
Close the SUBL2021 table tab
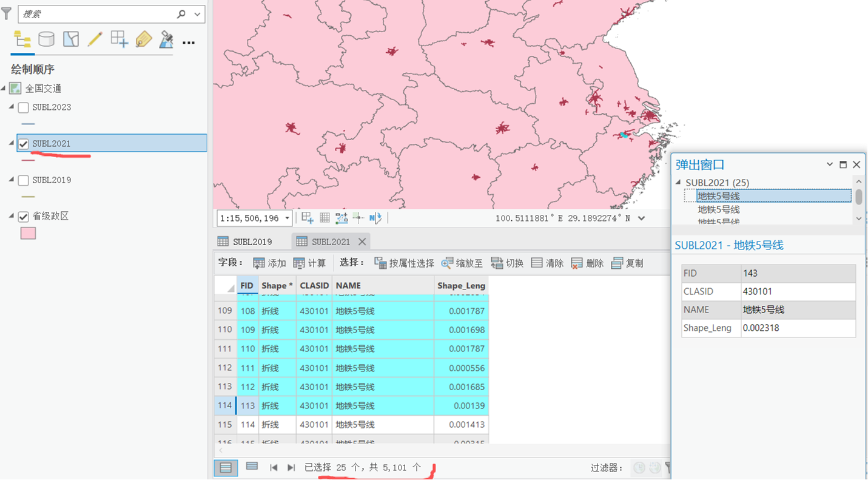coord(362,242)
